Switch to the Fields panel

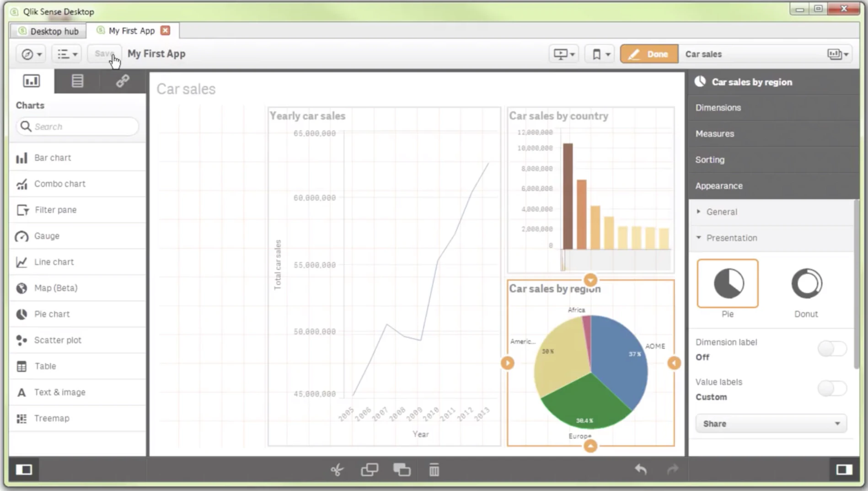click(77, 81)
